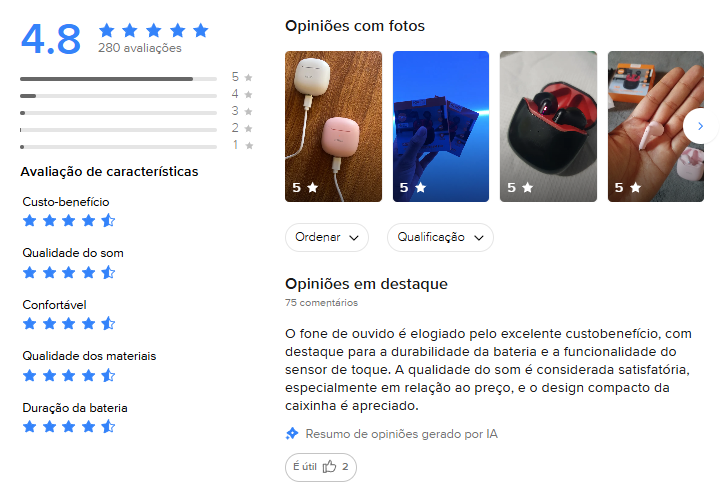Click the Duração da bateria star rating
Image resolution: width=725 pixels, height=489 pixels.
(x=69, y=426)
